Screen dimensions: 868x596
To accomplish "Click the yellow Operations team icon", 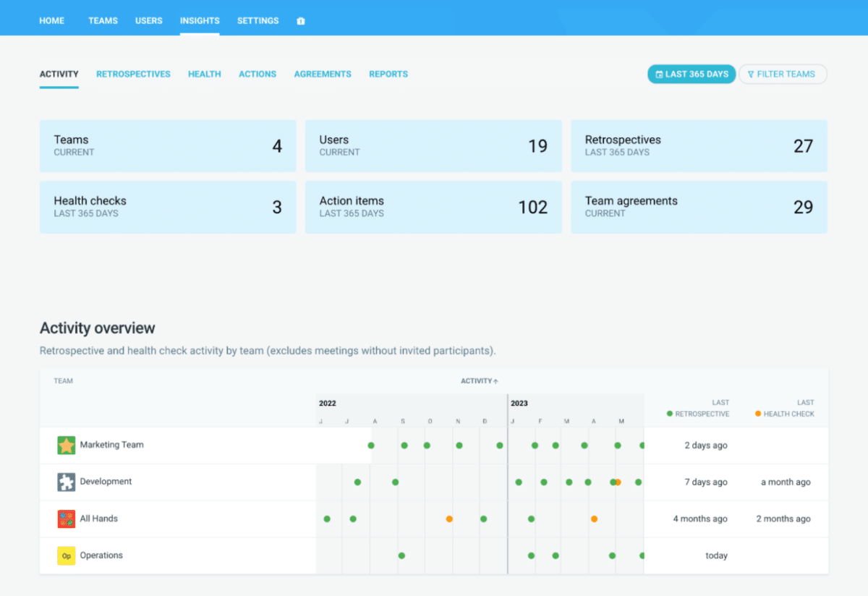I will tap(67, 555).
